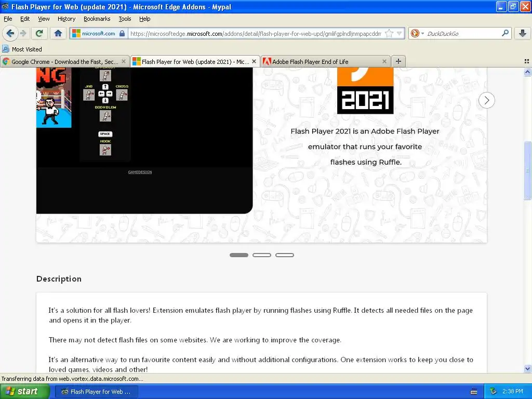Open the Downloads arrow button
The width and height of the screenshot is (532, 399).
click(523, 33)
